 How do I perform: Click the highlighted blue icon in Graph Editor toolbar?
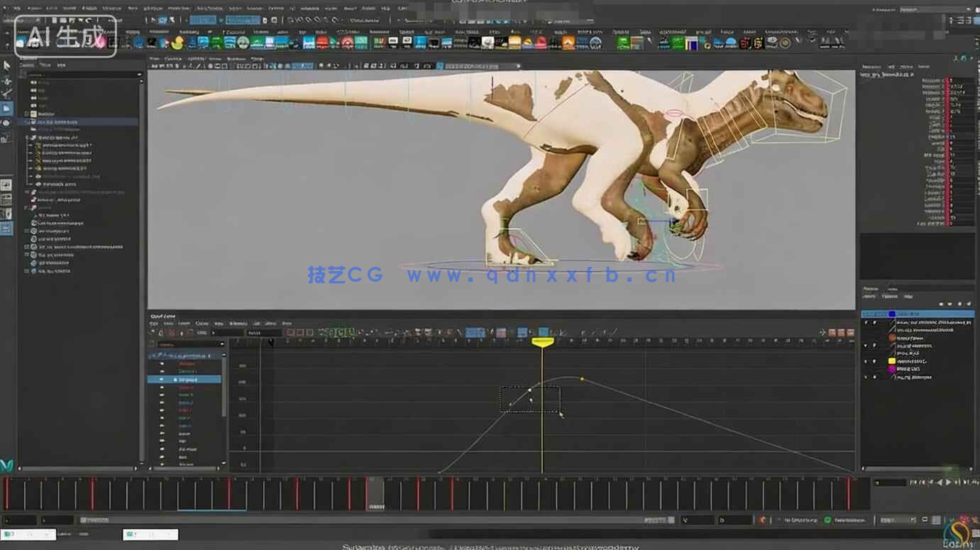pyautogui.click(x=543, y=332)
